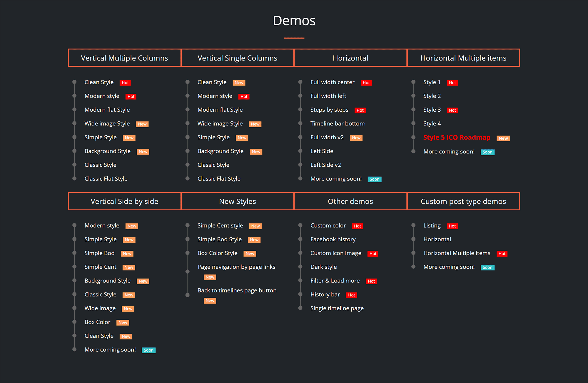Click the bullet dot beside Classic Flat Style

pyautogui.click(x=74, y=178)
